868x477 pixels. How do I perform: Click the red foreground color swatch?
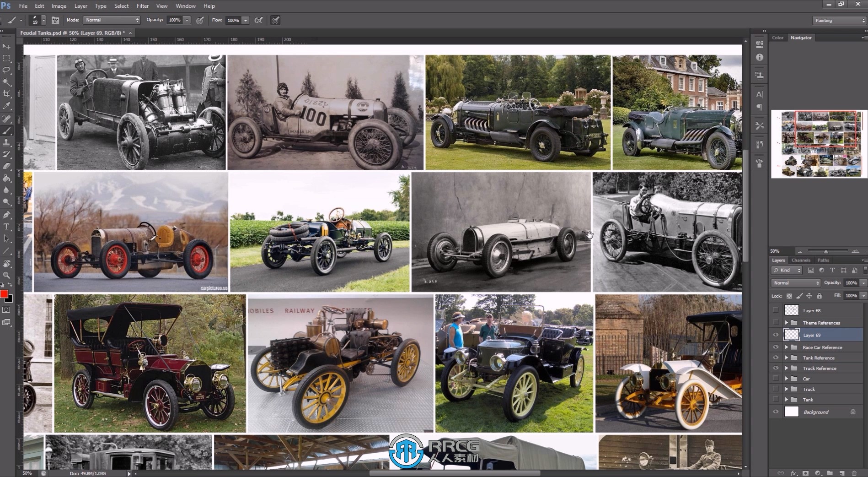(4, 294)
